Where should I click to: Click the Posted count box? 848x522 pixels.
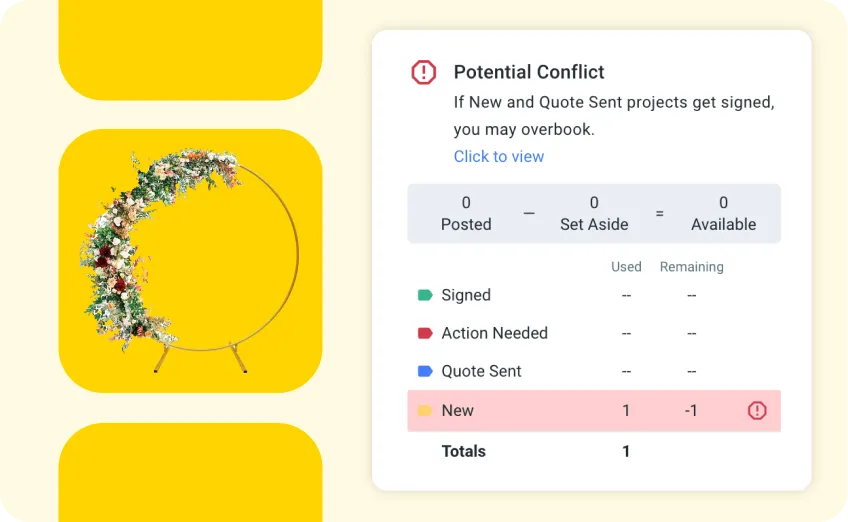click(466, 214)
